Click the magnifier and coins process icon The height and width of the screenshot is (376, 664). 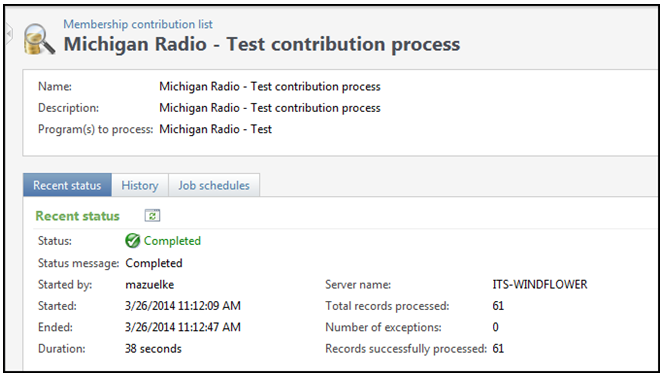(x=39, y=39)
